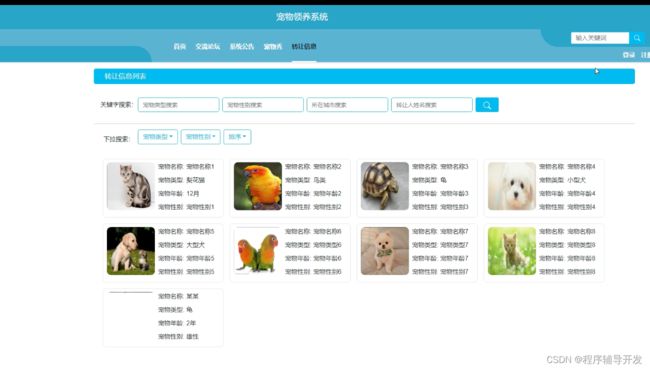
Task: Click the 所在城市搜索 input field
Action: [347, 105]
